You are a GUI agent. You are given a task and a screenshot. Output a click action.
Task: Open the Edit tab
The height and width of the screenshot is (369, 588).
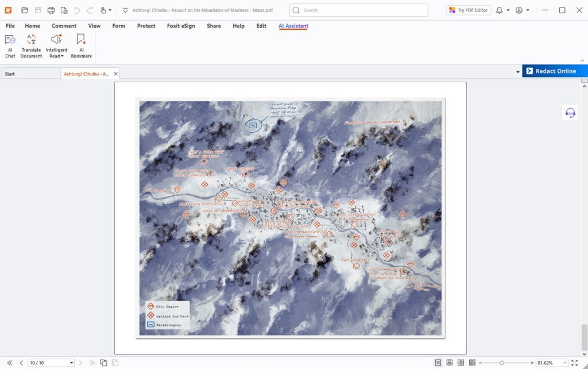[261, 26]
